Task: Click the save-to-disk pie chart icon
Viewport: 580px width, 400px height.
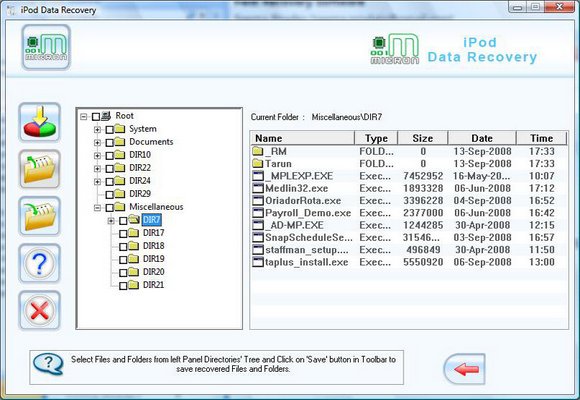Action: [x=40, y=122]
